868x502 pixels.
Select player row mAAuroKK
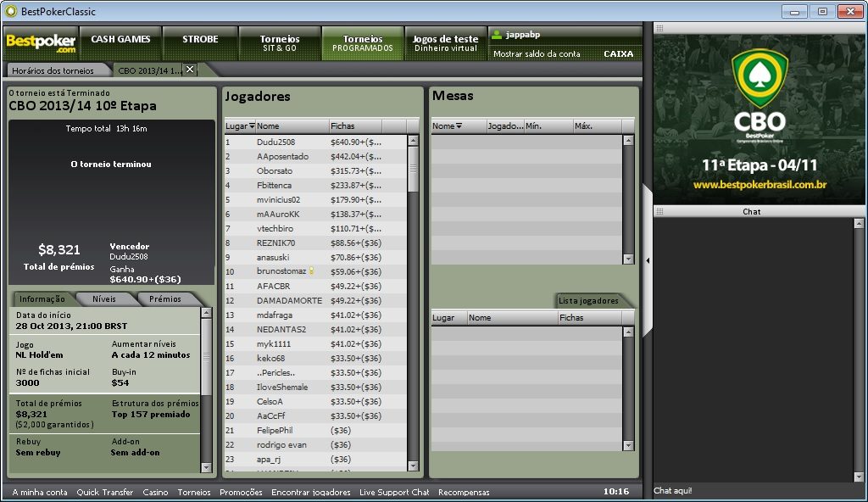(x=315, y=214)
